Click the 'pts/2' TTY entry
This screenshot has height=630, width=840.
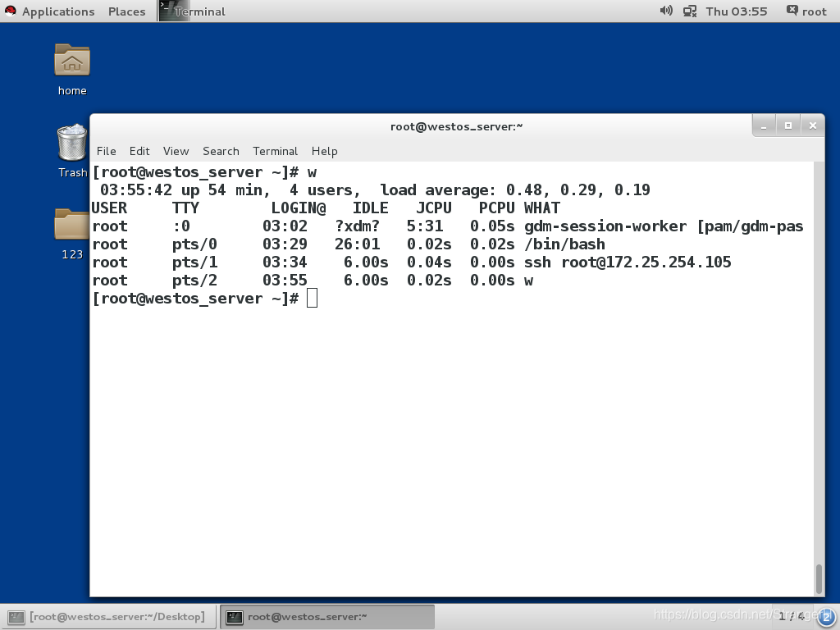point(194,281)
